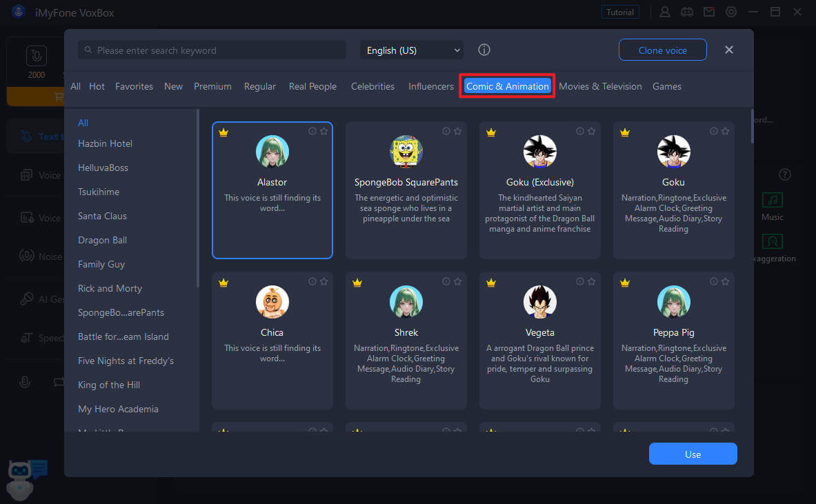Select My Hero Academia category
This screenshot has height=504, width=816.
coord(118,409)
